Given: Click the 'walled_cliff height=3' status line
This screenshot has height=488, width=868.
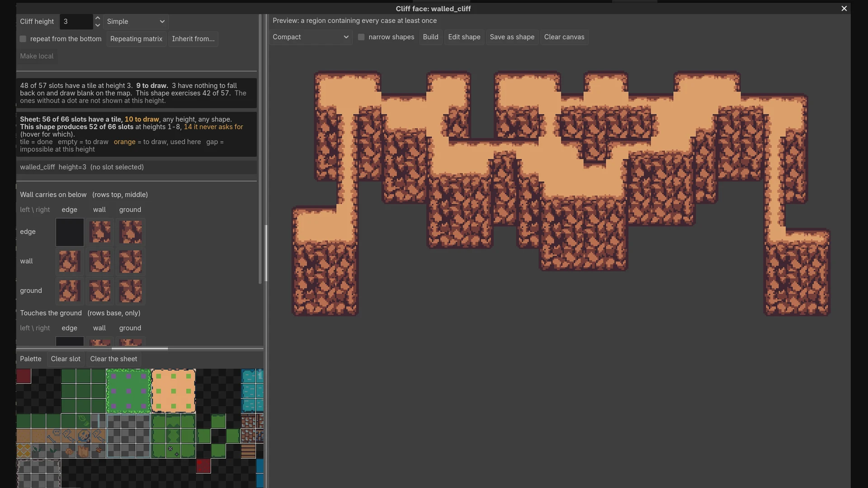Looking at the screenshot, I should pyautogui.click(x=137, y=167).
